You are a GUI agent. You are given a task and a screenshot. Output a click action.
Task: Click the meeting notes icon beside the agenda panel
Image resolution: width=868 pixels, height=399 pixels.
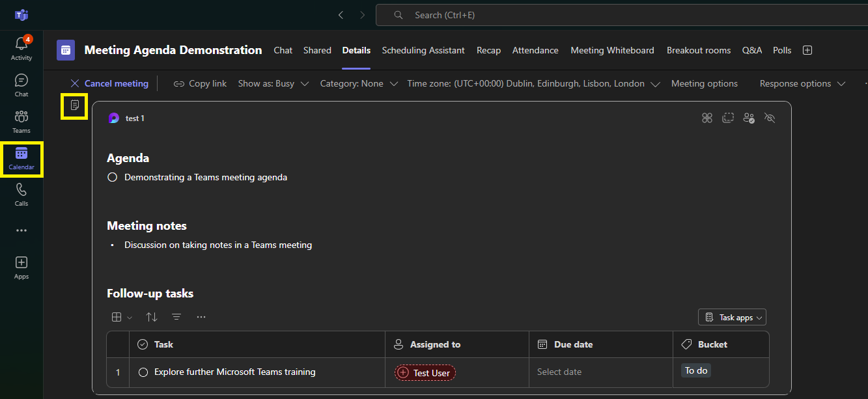click(x=74, y=105)
